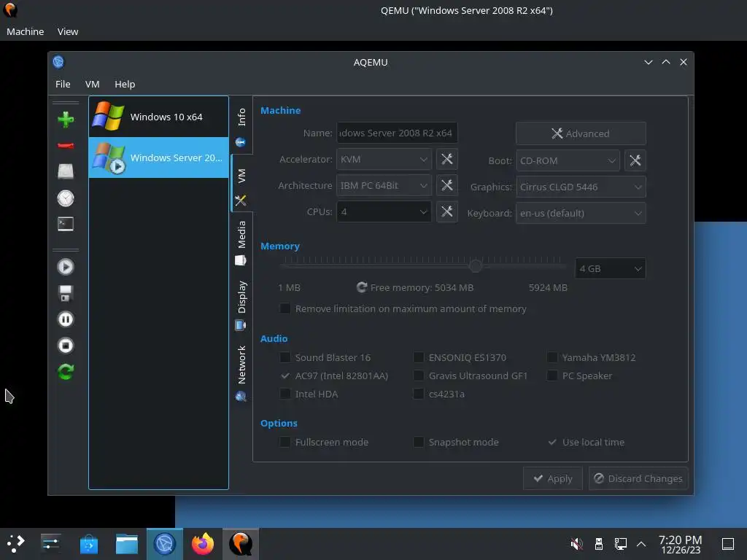
Task: Open the Keyboard en-us dropdown
Action: pos(581,213)
